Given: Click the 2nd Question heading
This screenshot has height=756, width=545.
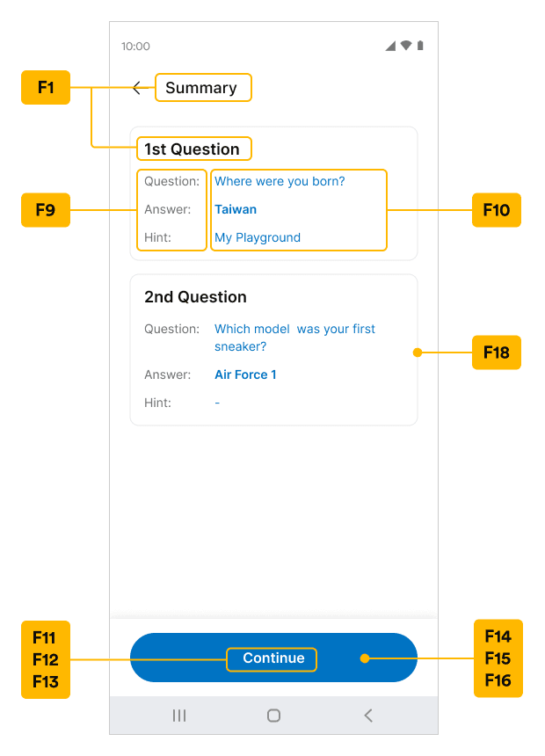Looking at the screenshot, I should (x=195, y=297).
